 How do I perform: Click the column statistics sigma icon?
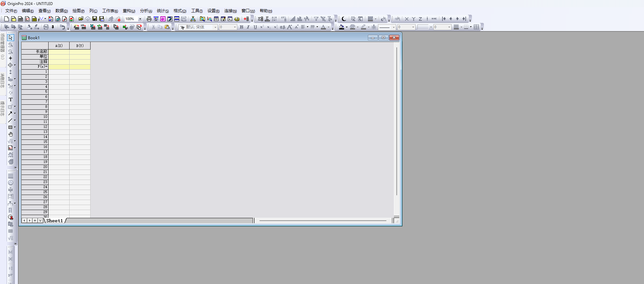[x=260, y=19]
